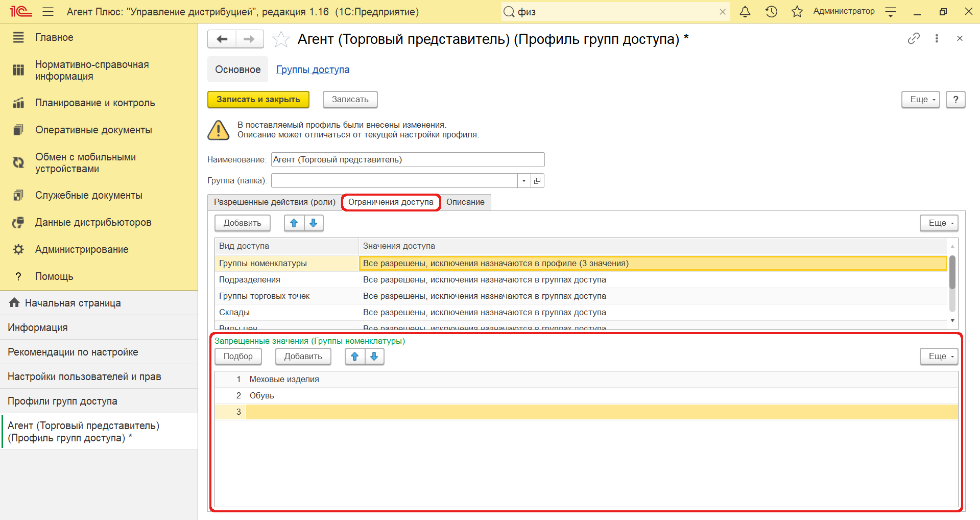
Task: Clear the search field with the X icon
Action: [723, 12]
